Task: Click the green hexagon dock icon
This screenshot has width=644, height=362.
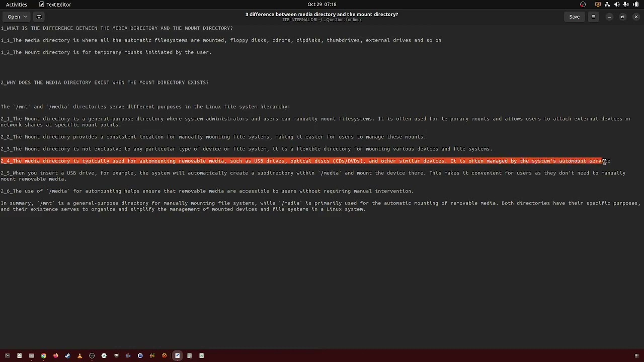Action: coord(104,356)
